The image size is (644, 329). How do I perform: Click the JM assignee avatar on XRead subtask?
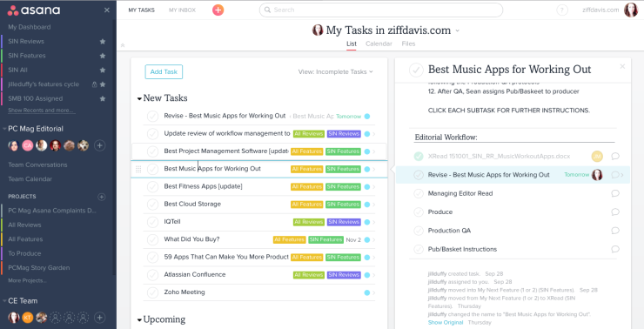[597, 156]
